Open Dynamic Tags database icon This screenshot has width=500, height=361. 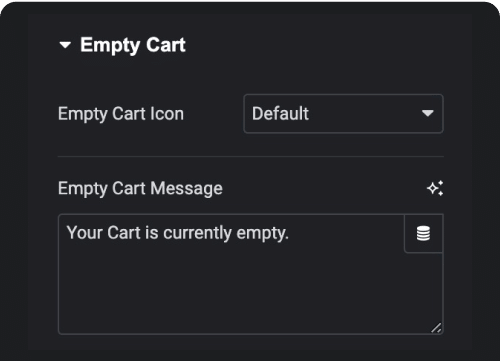423,233
